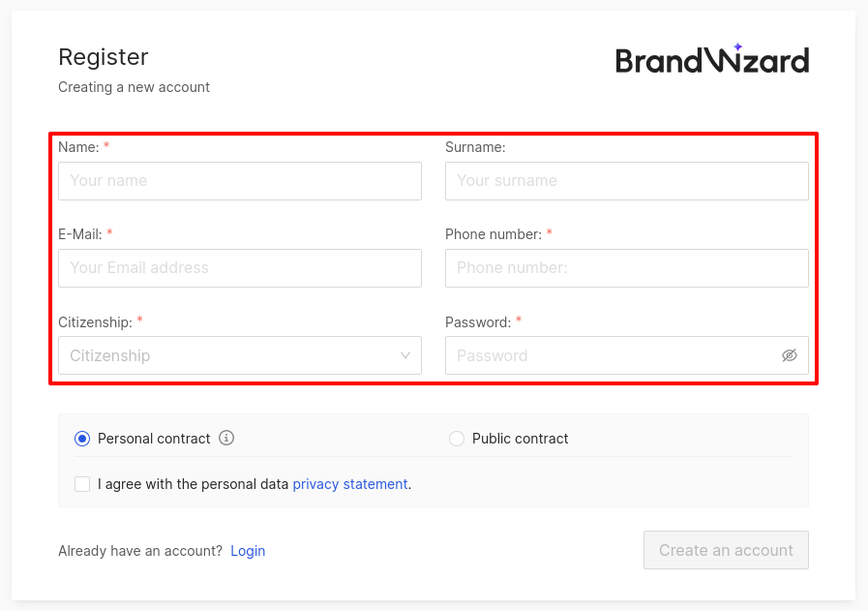The height and width of the screenshot is (611, 868).
Task: Select the Personal contract radio button
Action: (82, 439)
